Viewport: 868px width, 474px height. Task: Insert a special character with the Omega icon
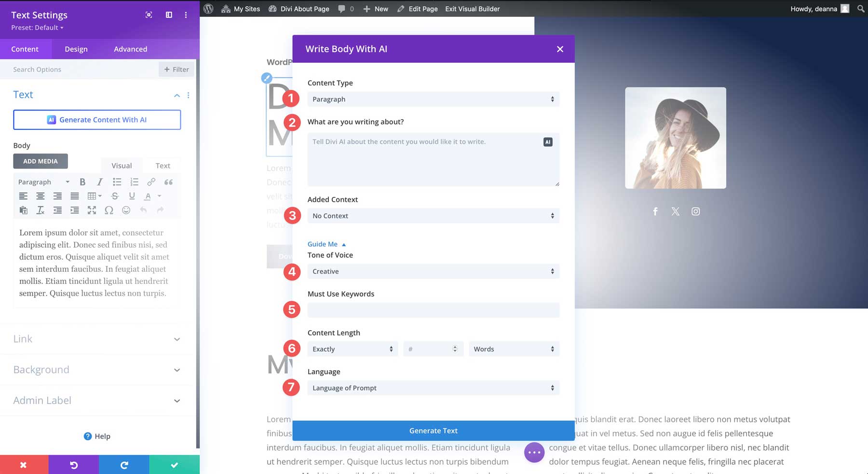(109, 210)
